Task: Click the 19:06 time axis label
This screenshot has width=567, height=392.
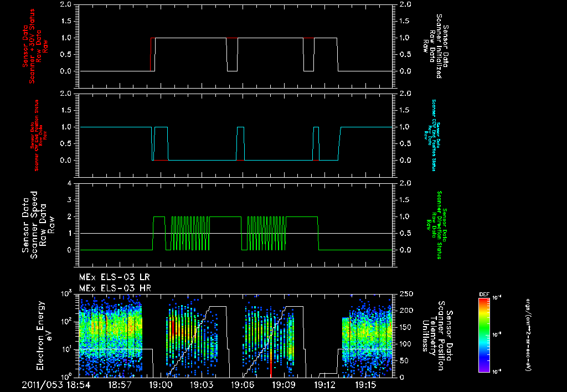Action: [x=243, y=385]
